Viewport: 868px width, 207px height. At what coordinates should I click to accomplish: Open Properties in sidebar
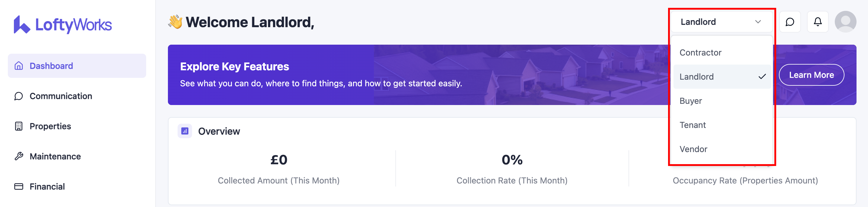pos(50,126)
